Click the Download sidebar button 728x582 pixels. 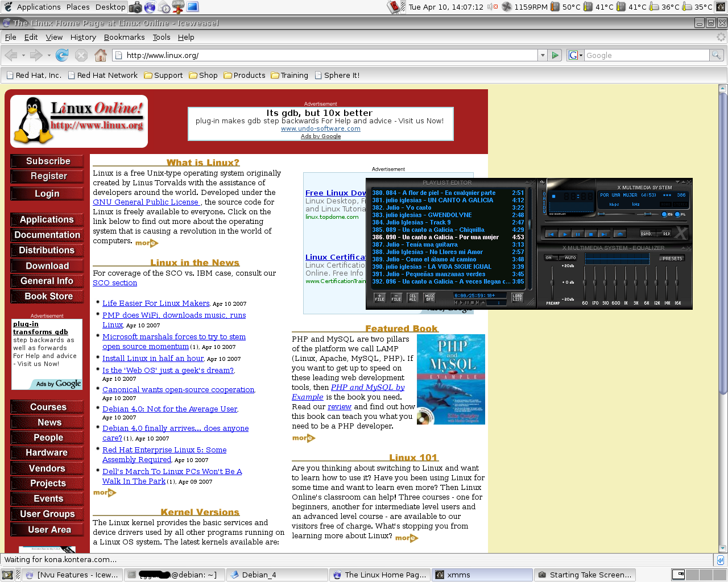pyautogui.click(x=47, y=265)
